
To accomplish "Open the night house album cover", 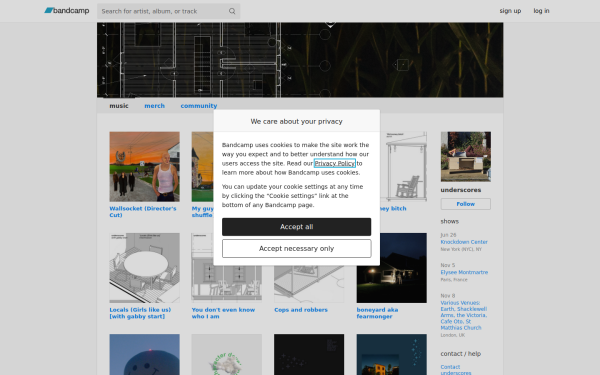I will [x=391, y=355].
